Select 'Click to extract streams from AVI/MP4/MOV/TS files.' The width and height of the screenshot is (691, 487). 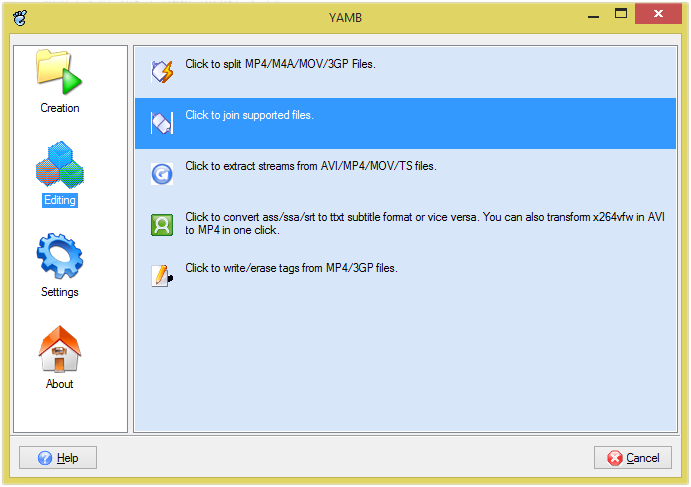pyautogui.click(x=311, y=167)
